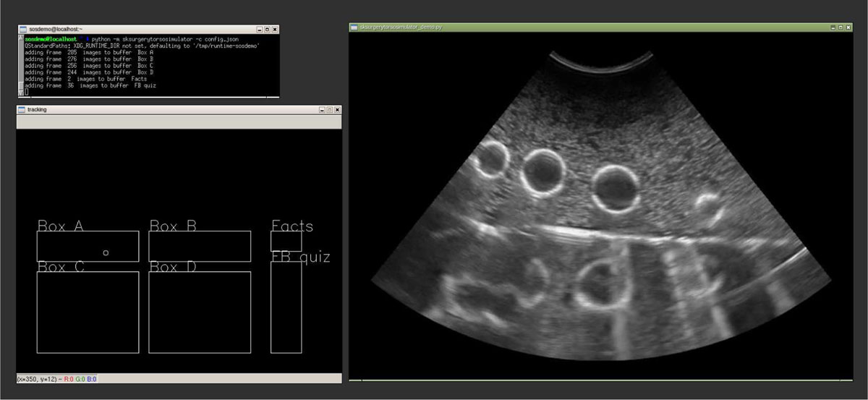Minimize the sosdemo terminal window
Screen dimensions: 868x400
click(260, 29)
